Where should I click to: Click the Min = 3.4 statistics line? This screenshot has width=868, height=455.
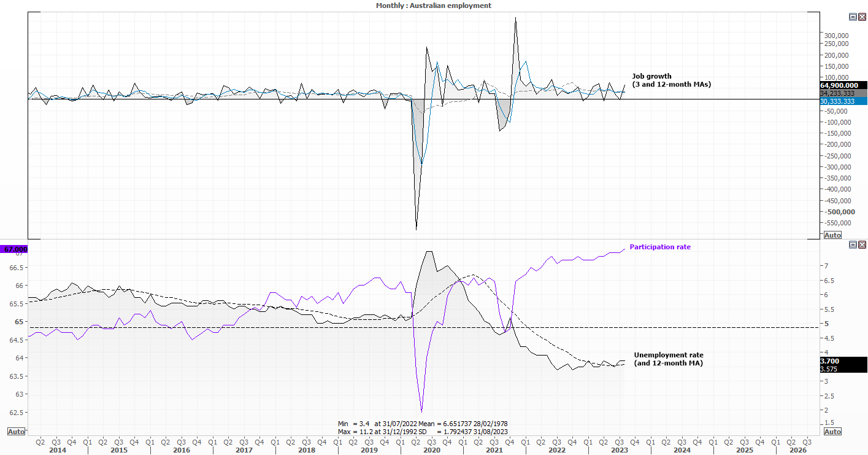pos(423,424)
